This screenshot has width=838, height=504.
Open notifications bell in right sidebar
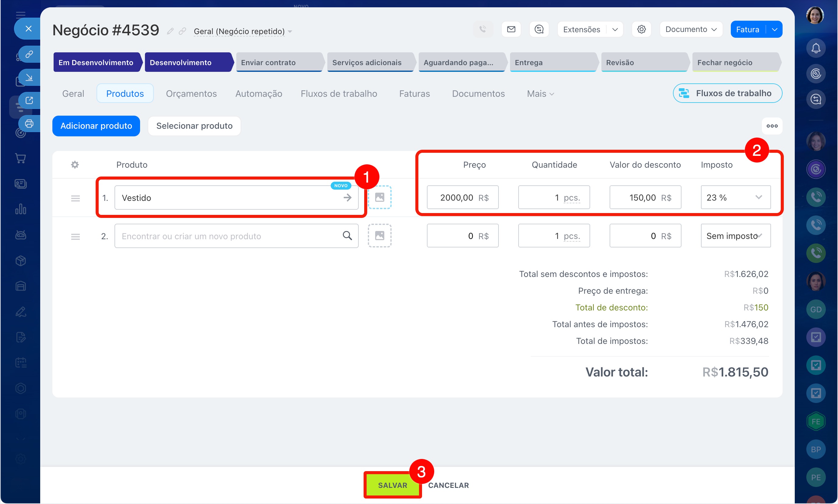click(x=815, y=48)
